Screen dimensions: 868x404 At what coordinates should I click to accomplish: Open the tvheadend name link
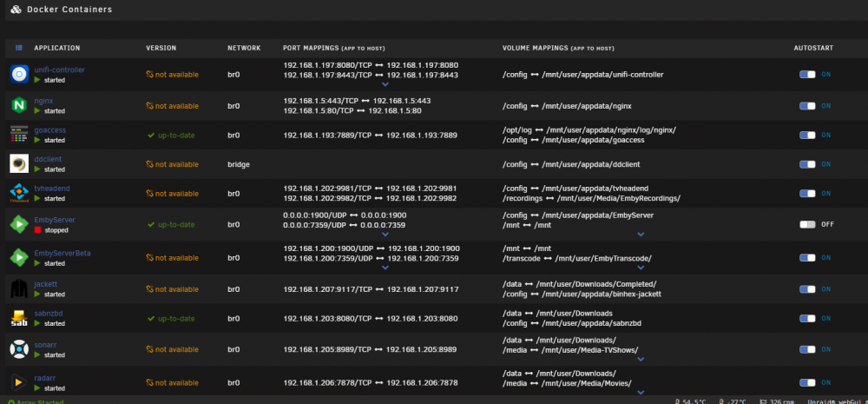52,189
